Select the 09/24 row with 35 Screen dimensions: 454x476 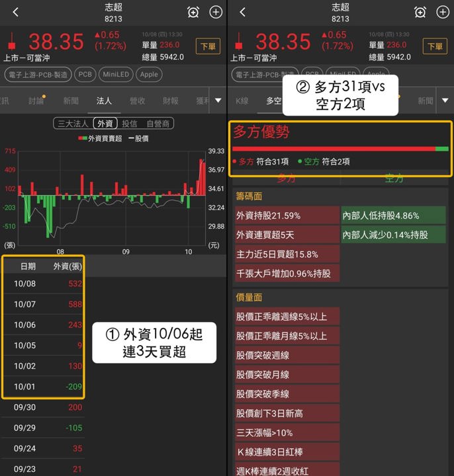(x=42, y=448)
